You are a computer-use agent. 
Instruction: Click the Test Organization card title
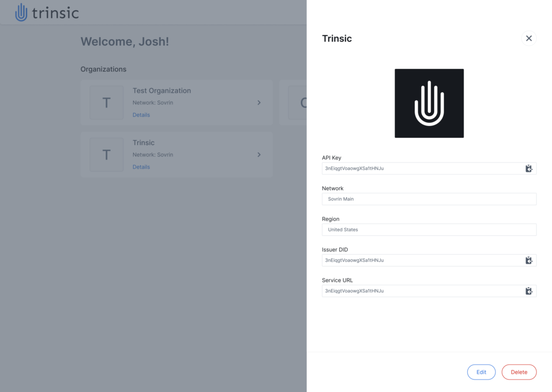[162, 90]
